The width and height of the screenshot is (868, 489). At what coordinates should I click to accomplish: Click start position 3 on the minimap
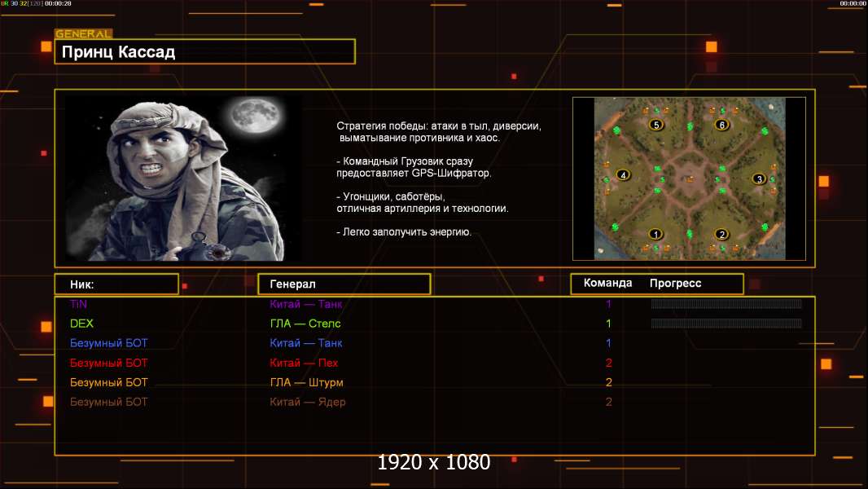(x=759, y=178)
